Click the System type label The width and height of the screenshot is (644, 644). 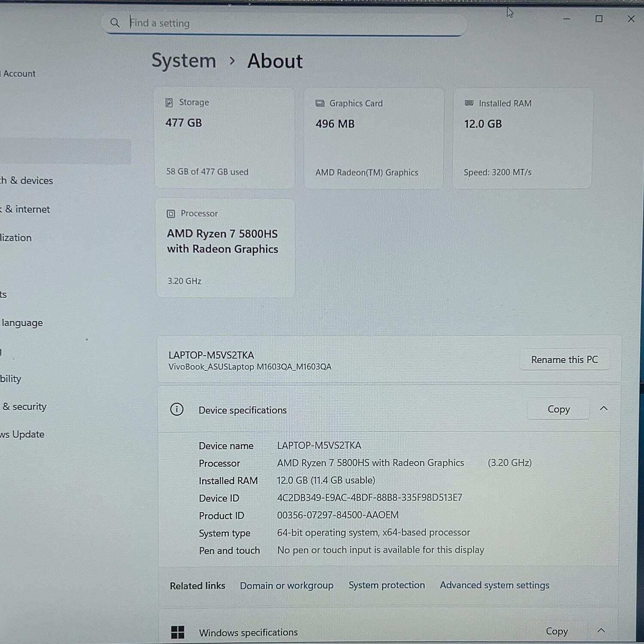pyautogui.click(x=225, y=533)
